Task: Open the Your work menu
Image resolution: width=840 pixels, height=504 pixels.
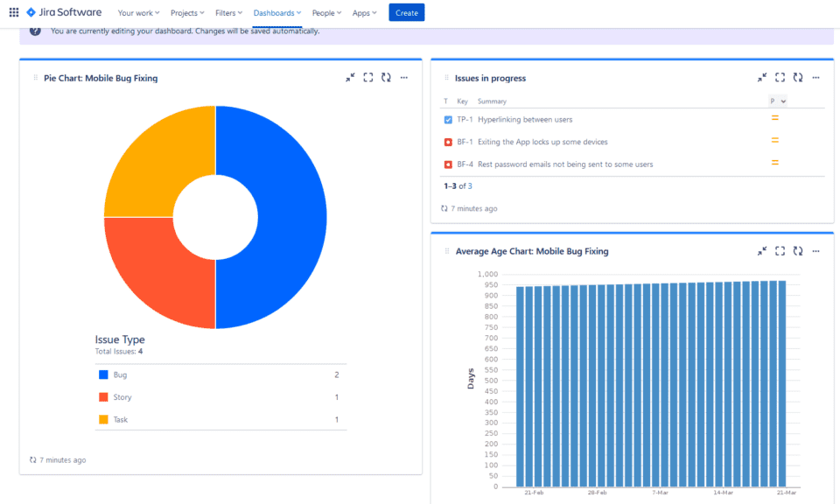Action: pos(138,13)
